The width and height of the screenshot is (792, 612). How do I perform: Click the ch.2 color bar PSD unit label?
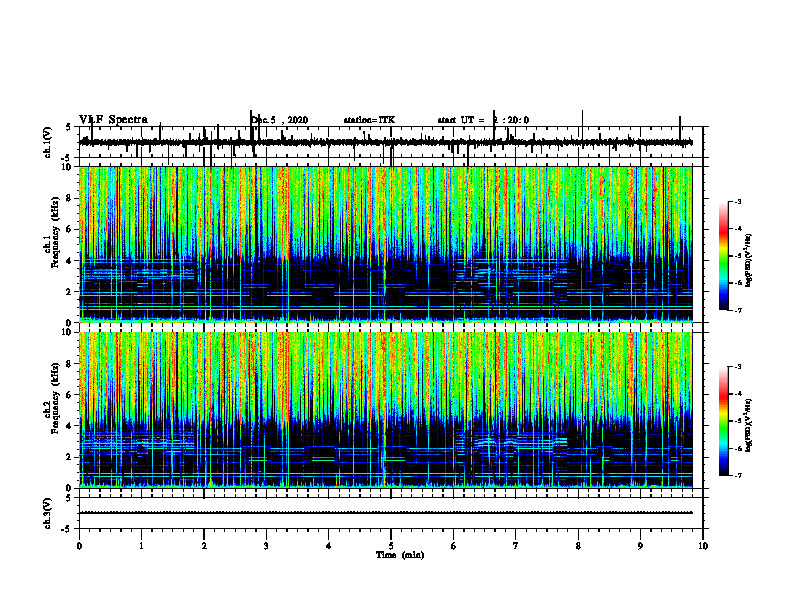pos(749,425)
